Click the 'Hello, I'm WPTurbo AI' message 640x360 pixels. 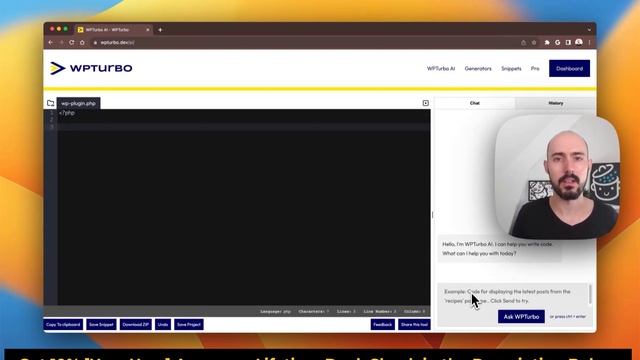tap(499, 249)
